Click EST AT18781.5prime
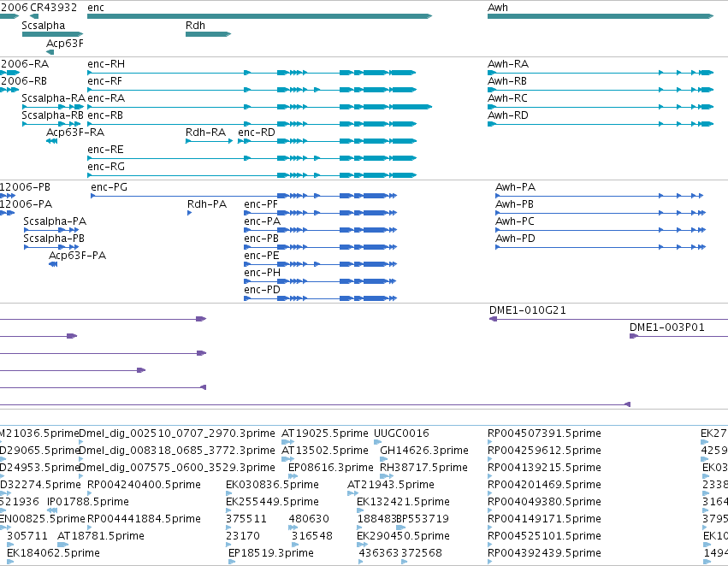This screenshot has height=566, width=728. 101,537
